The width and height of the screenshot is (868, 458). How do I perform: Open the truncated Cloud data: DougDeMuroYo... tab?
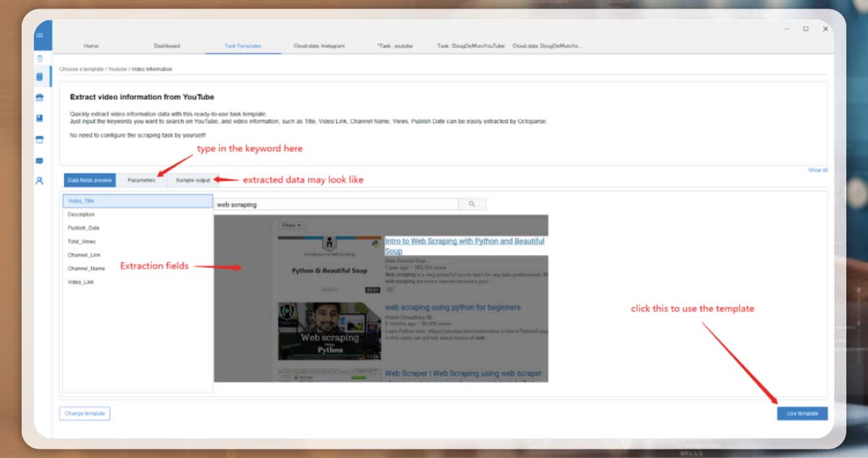tap(547, 46)
